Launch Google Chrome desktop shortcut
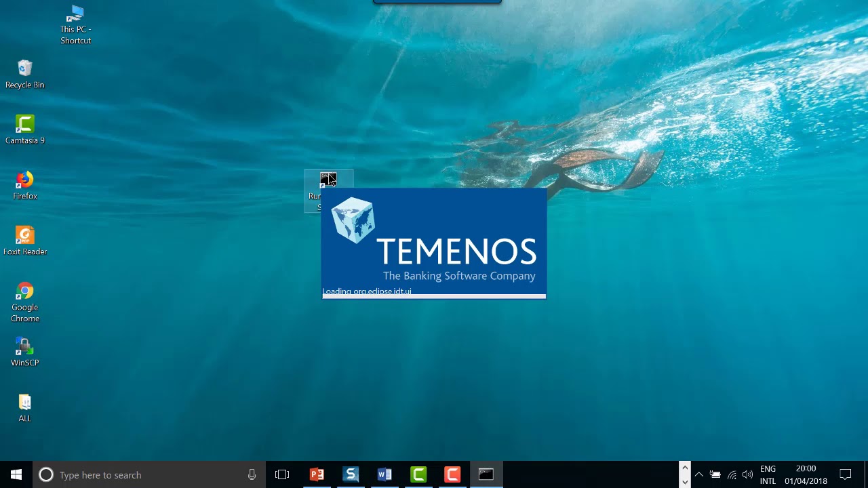This screenshot has height=488, width=868. pos(25,302)
